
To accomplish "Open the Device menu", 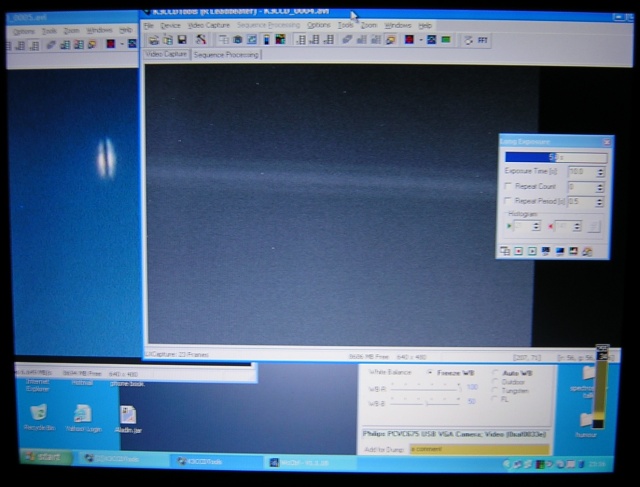I will (x=170, y=26).
